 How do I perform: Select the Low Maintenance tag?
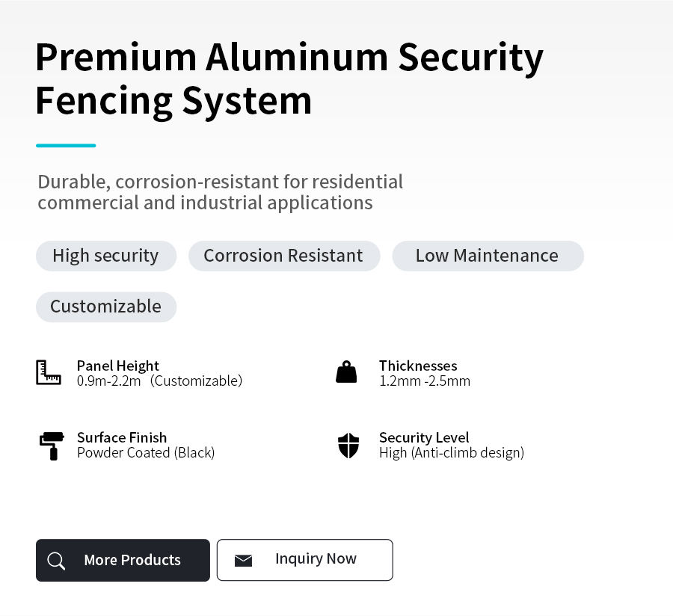coord(488,256)
